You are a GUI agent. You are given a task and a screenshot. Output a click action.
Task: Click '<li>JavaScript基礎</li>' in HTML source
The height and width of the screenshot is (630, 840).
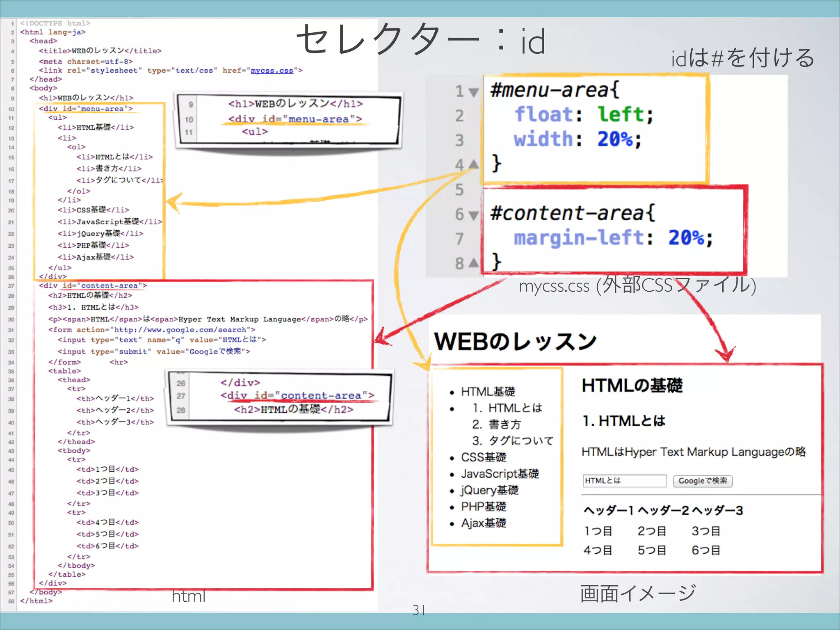[110, 221]
